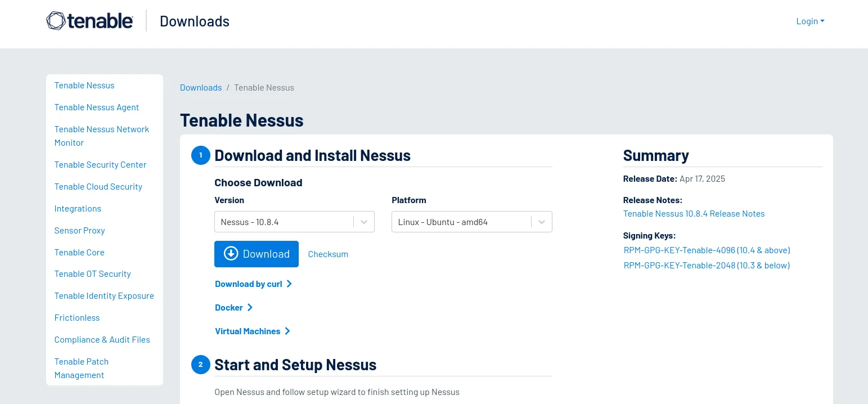Screen dimensions: 868x404
Task: Click the Tenable logo in the header
Action: click(x=89, y=21)
